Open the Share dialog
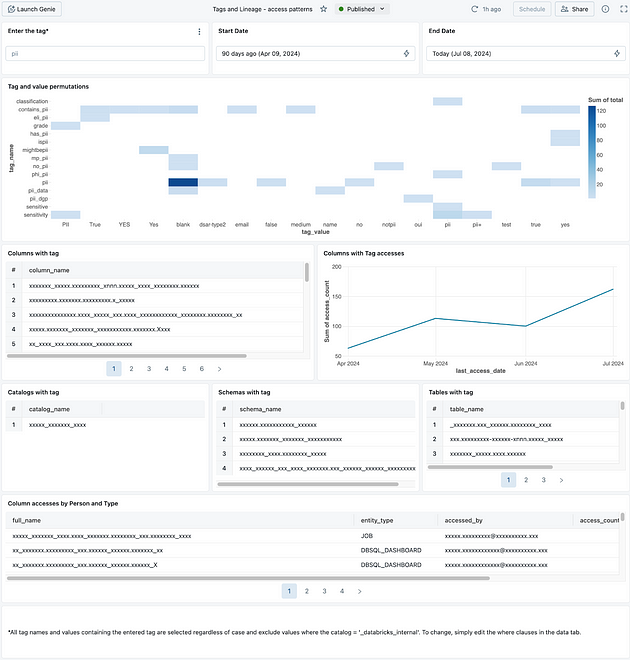Viewport: 630px width, 660px height. point(574,9)
